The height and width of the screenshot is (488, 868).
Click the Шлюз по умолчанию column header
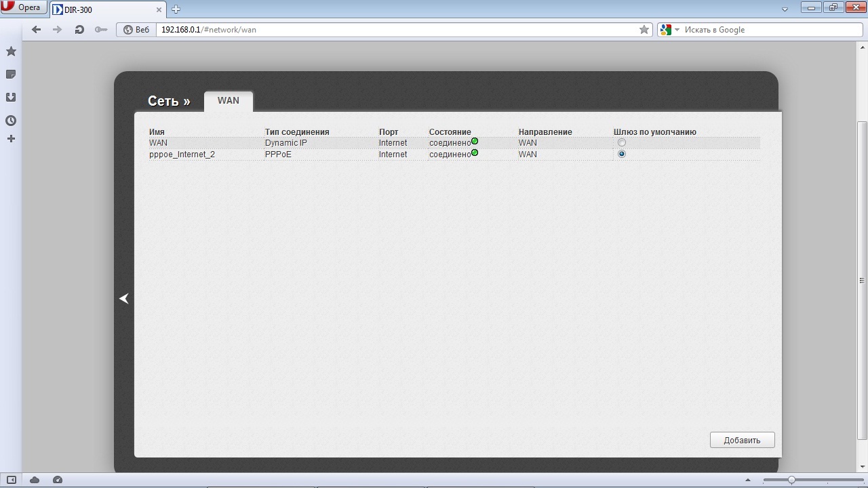pyautogui.click(x=655, y=132)
